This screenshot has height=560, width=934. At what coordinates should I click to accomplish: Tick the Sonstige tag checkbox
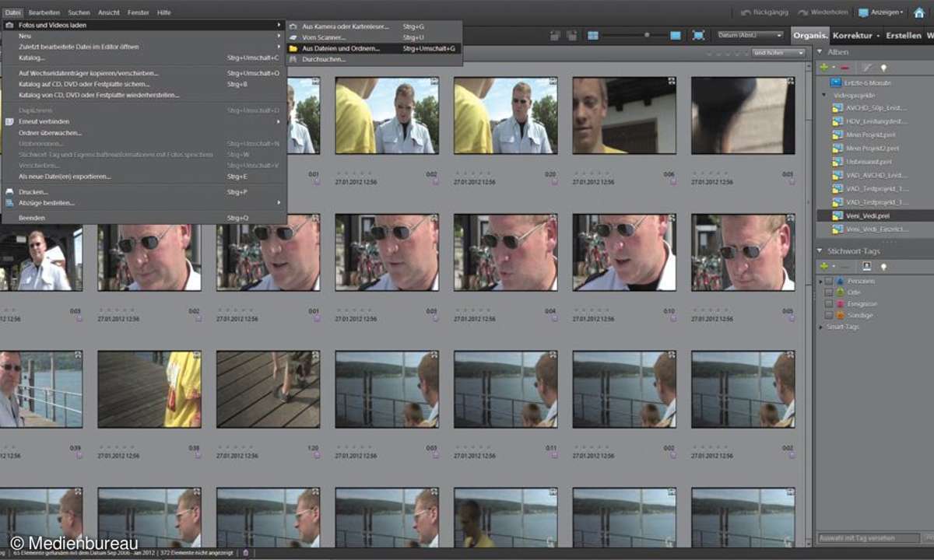point(829,316)
